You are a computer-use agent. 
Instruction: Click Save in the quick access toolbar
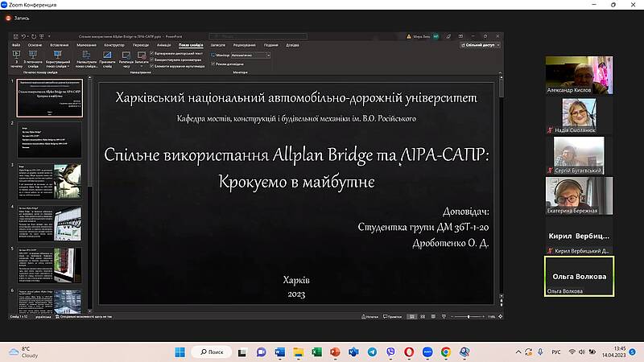(x=15, y=36)
